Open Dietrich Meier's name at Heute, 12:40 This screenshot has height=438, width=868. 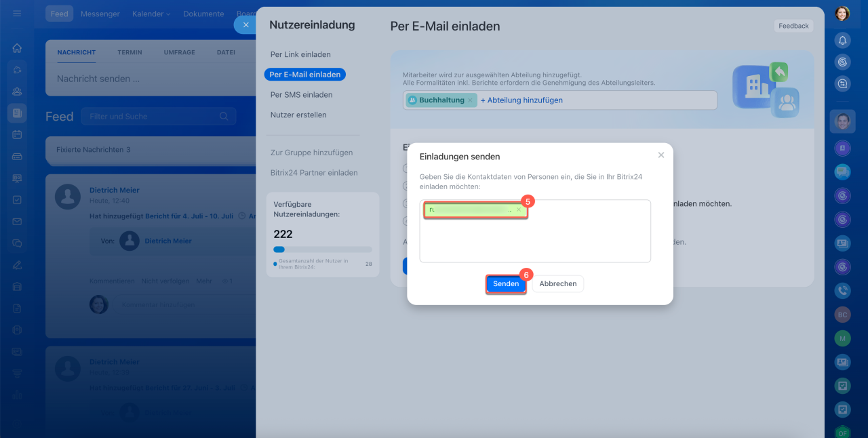coord(115,191)
